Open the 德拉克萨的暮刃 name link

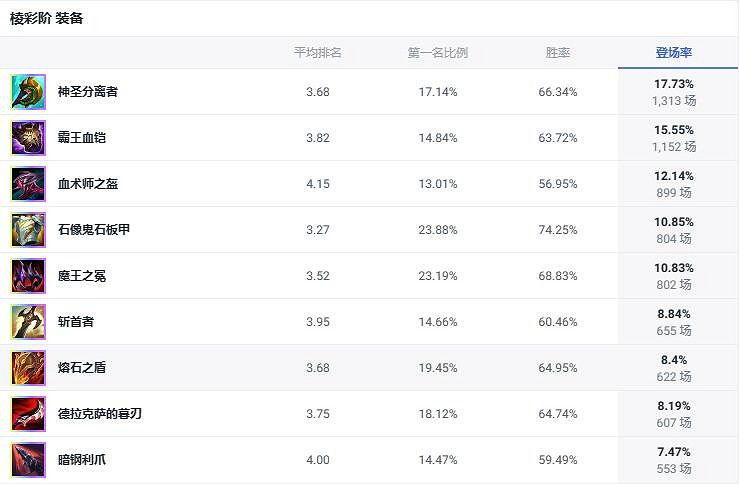[x=100, y=414]
